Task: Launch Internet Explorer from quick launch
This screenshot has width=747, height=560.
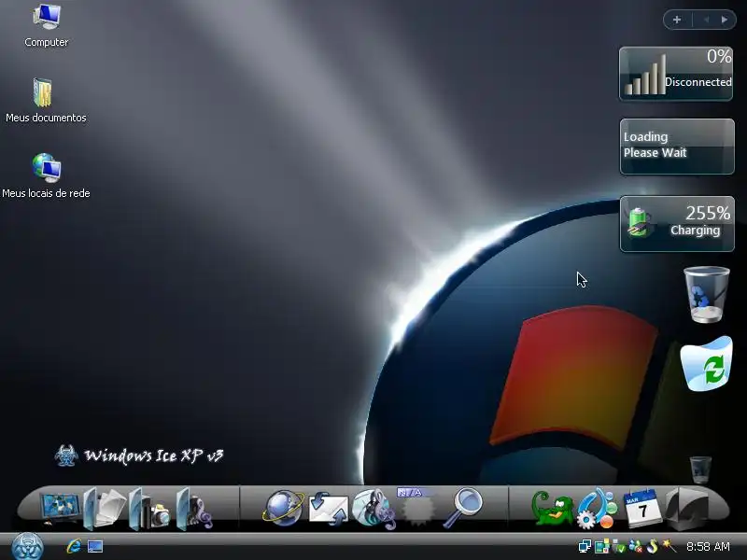Action: (74, 546)
